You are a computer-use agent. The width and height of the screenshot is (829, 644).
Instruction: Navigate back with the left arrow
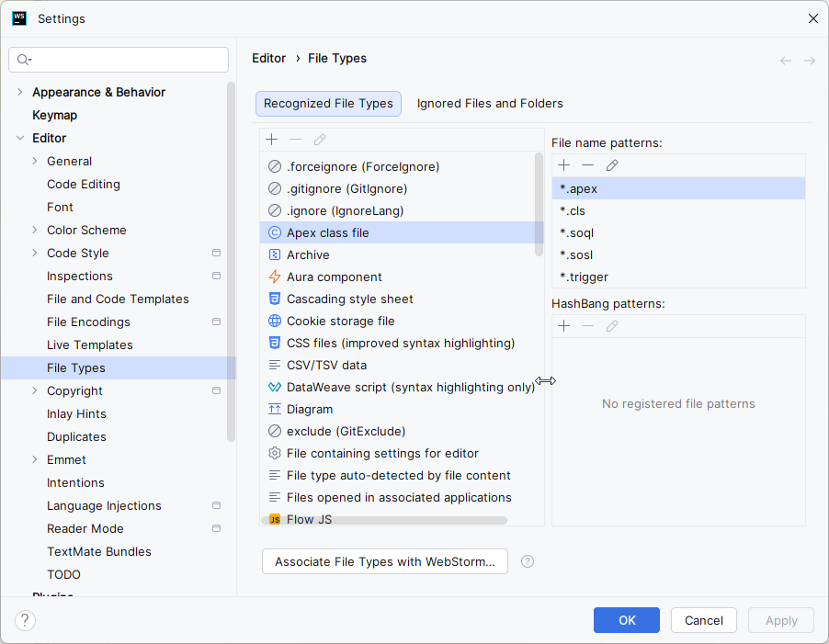point(786,61)
